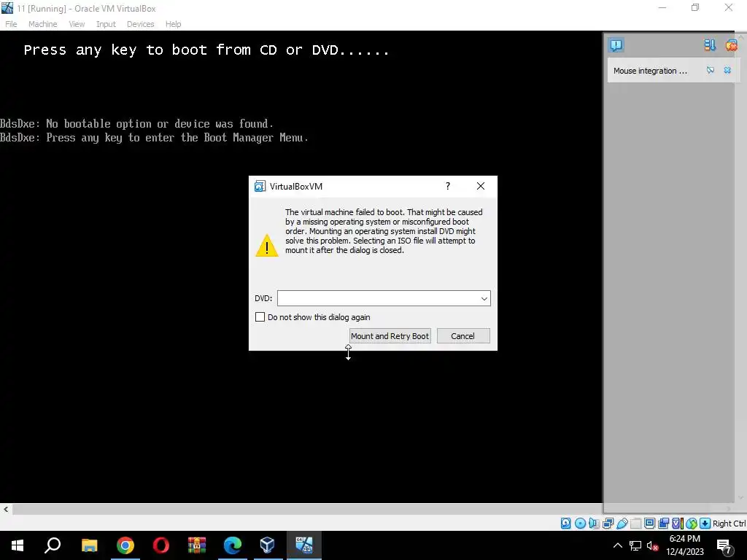Image resolution: width=747 pixels, height=560 pixels.
Task: Open Microsoft Edge from taskbar
Action: pyautogui.click(x=233, y=545)
